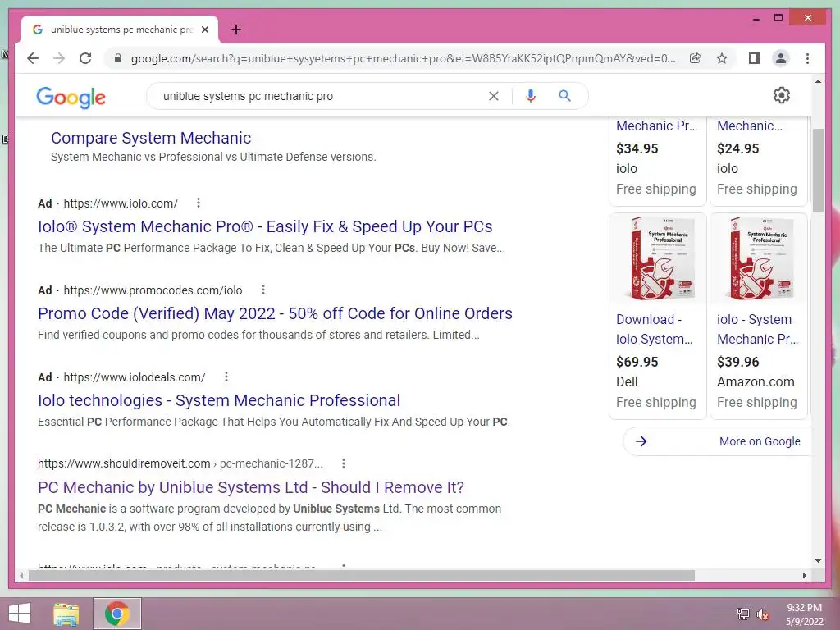Click the vertical scrollbar thumb

(818, 171)
